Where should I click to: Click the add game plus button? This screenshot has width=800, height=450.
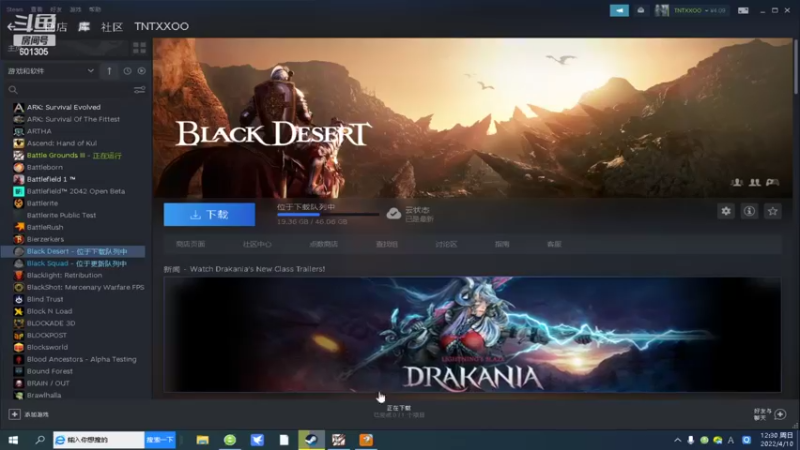tap(14, 414)
